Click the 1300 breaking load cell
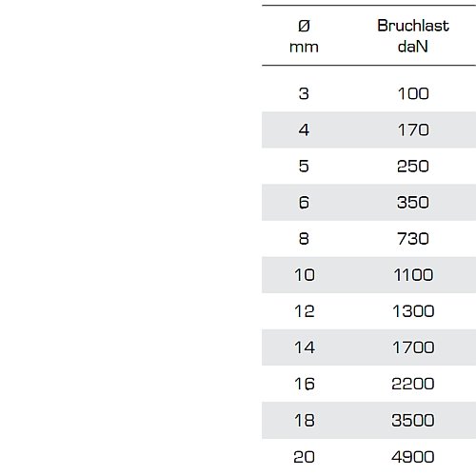Screen dimensions: 476x476 pyautogui.click(x=413, y=311)
